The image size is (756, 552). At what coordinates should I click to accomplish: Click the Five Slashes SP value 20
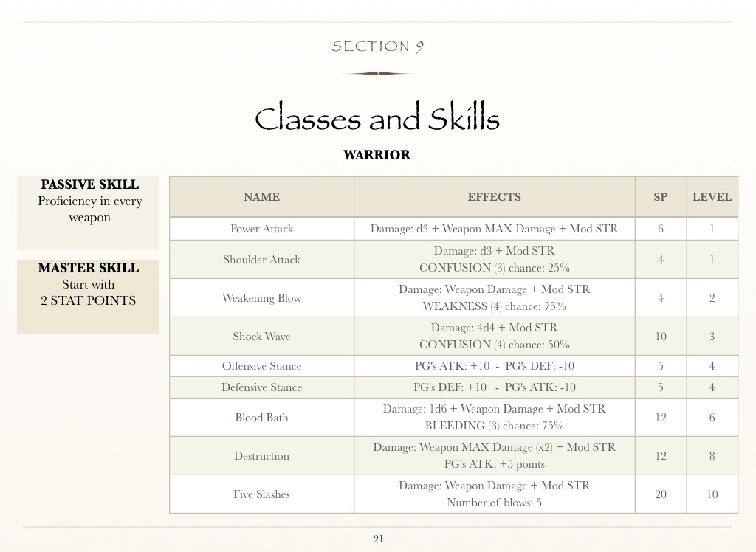pyautogui.click(x=660, y=494)
